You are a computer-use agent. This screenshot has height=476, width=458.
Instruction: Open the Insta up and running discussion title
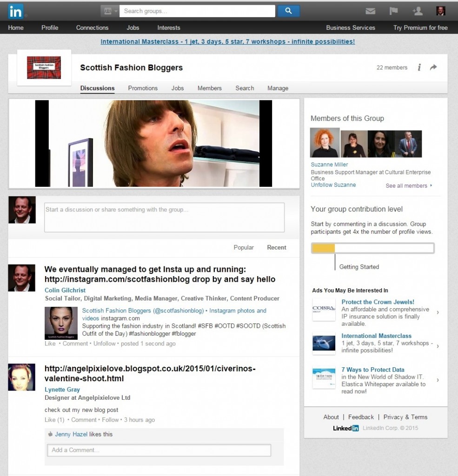[160, 274]
